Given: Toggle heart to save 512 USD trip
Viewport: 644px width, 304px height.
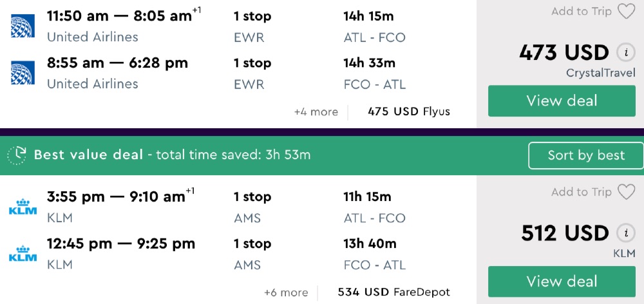Looking at the screenshot, I should [625, 192].
